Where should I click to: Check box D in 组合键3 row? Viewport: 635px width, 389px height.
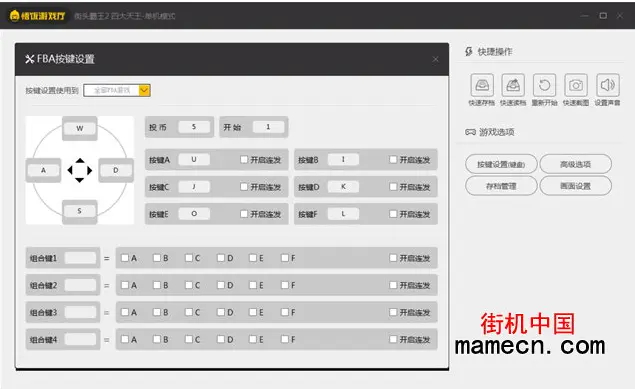click(x=221, y=312)
